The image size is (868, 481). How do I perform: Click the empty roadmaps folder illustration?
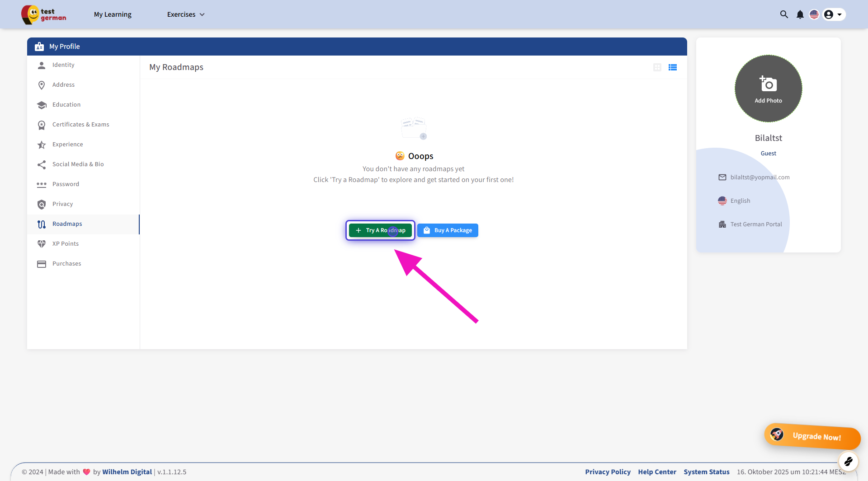coord(414,128)
